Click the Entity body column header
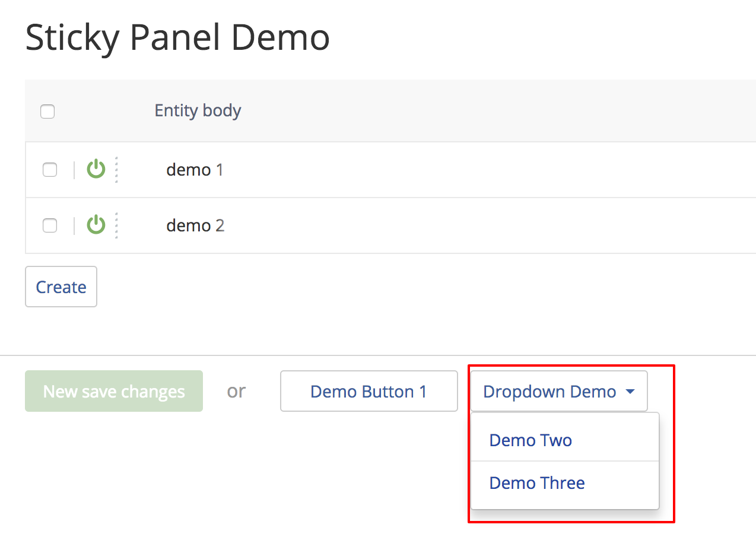Viewport: 756px width, 534px height. (198, 111)
